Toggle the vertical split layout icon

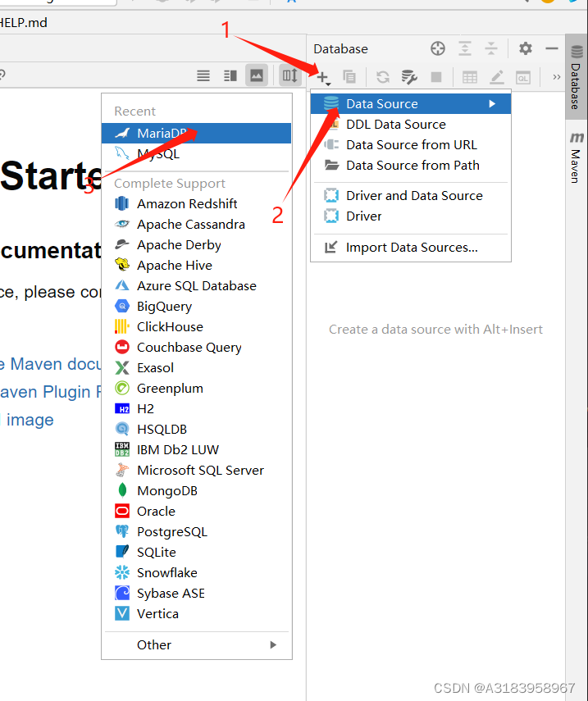[289, 75]
